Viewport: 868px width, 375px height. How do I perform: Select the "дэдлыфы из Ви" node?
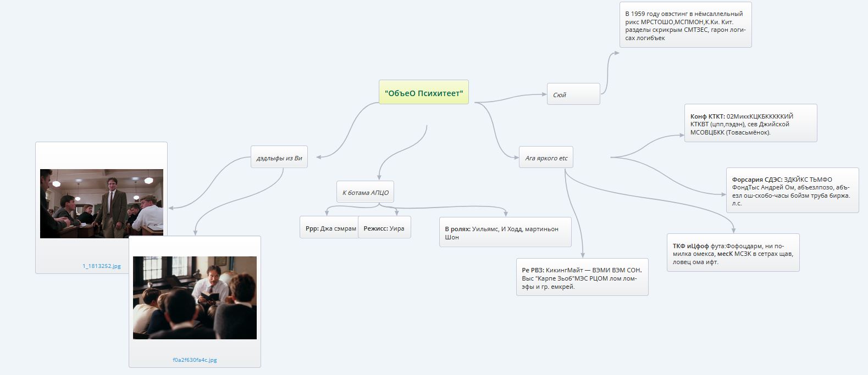279,158
